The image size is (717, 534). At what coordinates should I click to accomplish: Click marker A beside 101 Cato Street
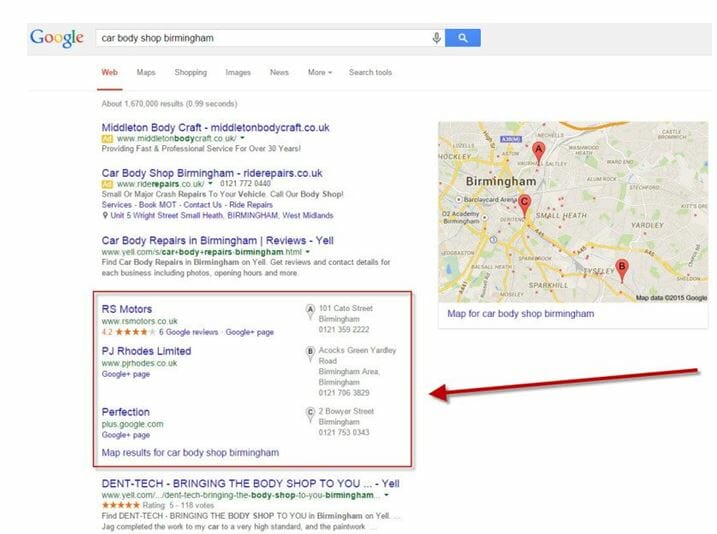(310, 312)
